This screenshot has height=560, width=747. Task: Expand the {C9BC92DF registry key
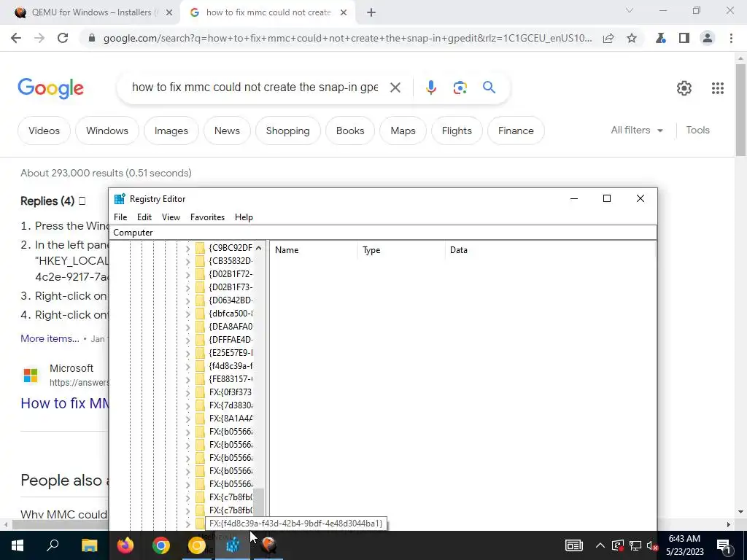tap(187, 248)
